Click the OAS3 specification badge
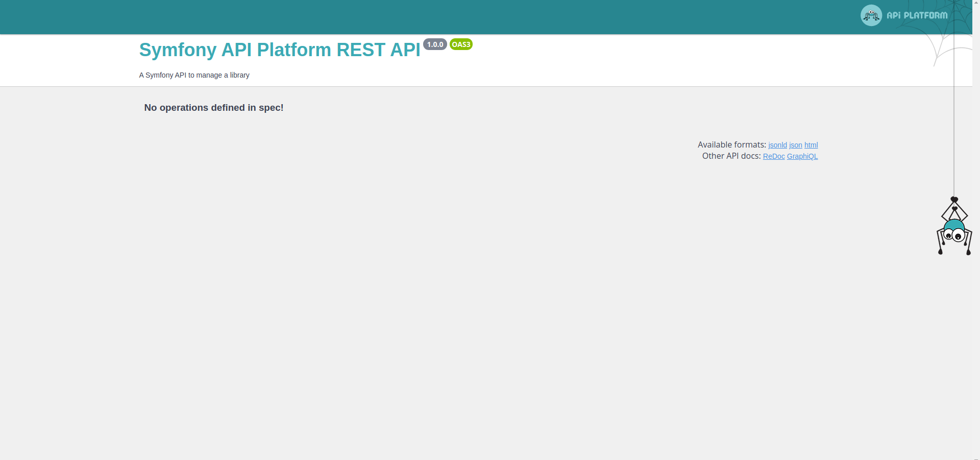 461,44
